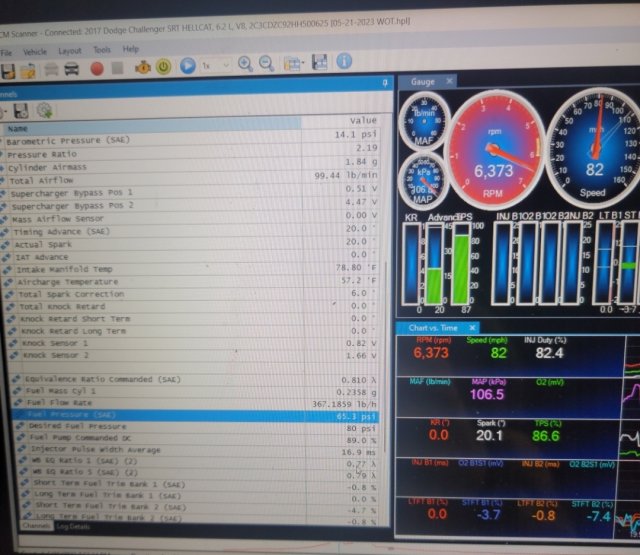Click the zoom out magnifier icon
Screen dimensions: 640x555
(x=267, y=64)
